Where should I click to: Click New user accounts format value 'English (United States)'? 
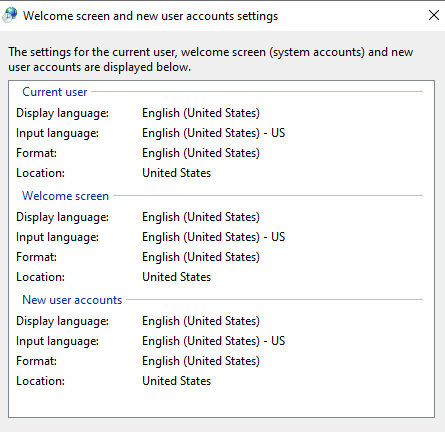pos(201,361)
